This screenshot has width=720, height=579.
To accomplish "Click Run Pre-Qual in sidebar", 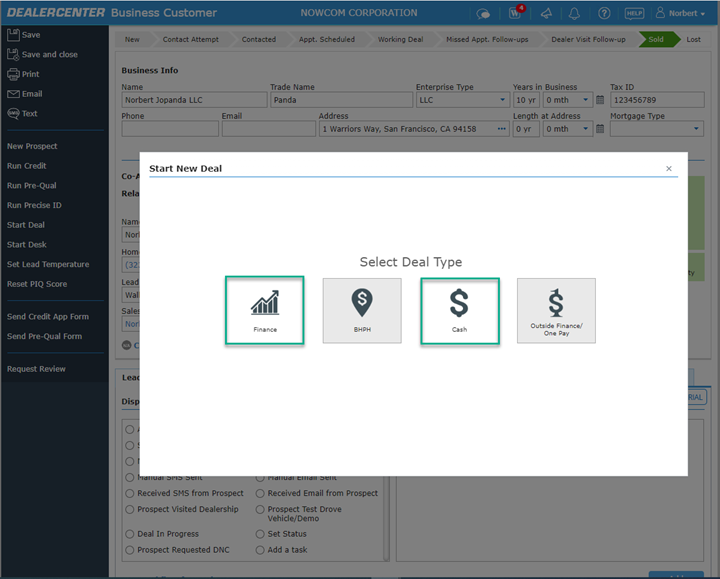I will click(x=32, y=186).
